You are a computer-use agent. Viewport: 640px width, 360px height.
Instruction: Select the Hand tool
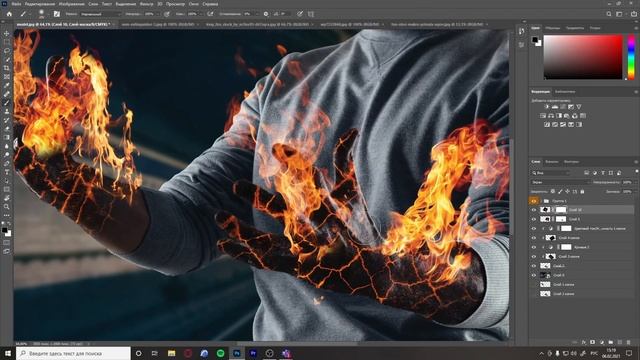(7, 198)
